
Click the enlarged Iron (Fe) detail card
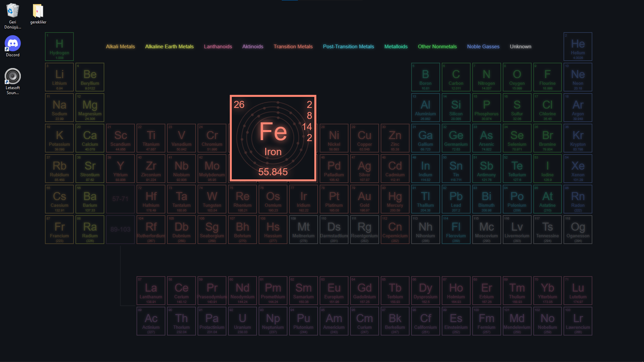(x=273, y=138)
